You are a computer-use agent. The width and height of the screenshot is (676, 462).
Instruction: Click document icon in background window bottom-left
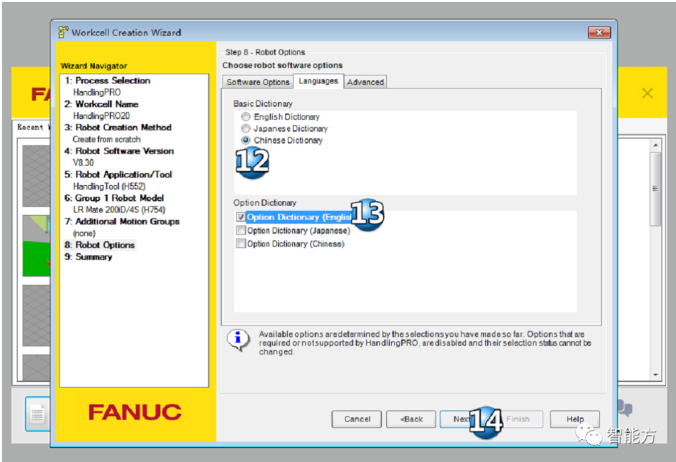[38, 414]
